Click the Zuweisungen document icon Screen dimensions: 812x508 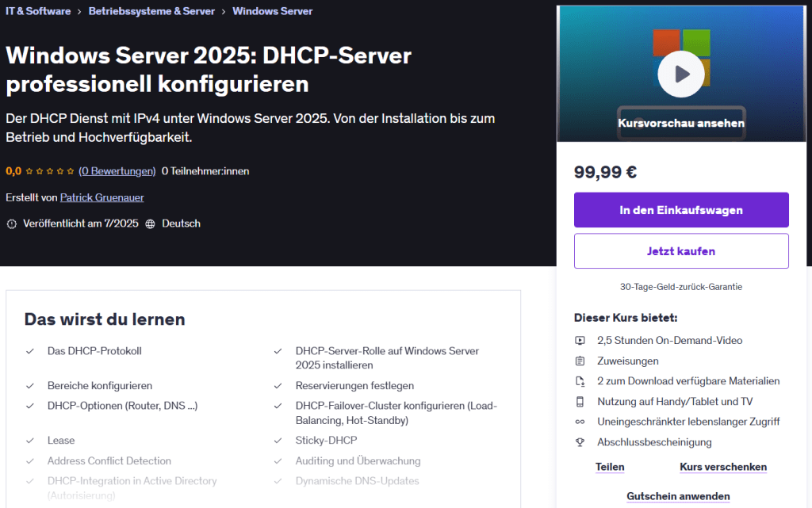click(580, 361)
